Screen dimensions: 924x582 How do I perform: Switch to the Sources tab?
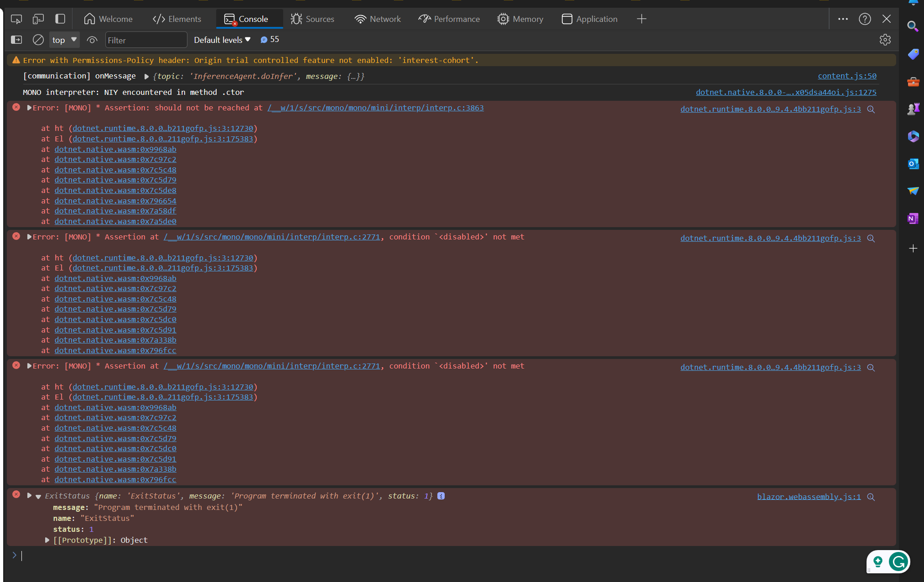pyautogui.click(x=313, y=19)
